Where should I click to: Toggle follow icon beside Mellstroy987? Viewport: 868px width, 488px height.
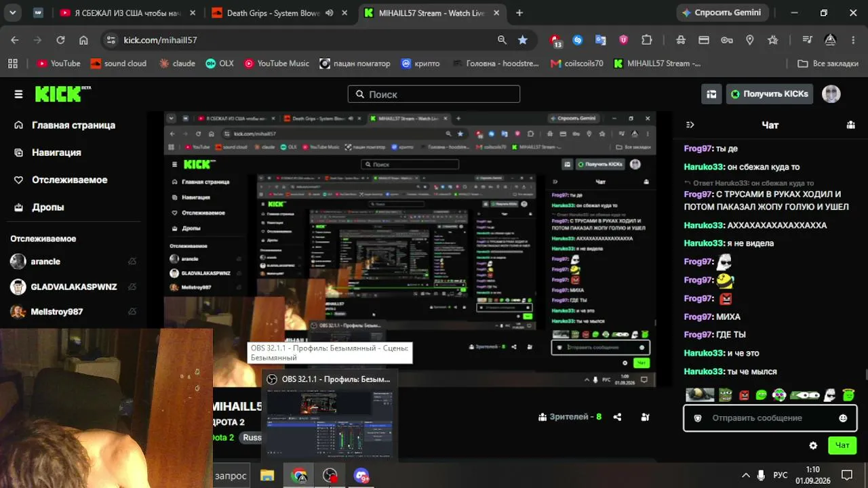[132, 312]
